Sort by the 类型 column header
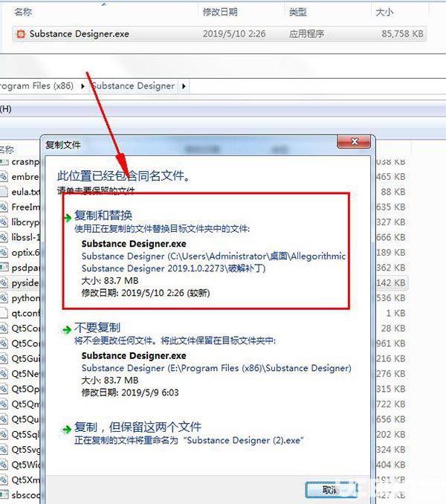 point(298,12)
